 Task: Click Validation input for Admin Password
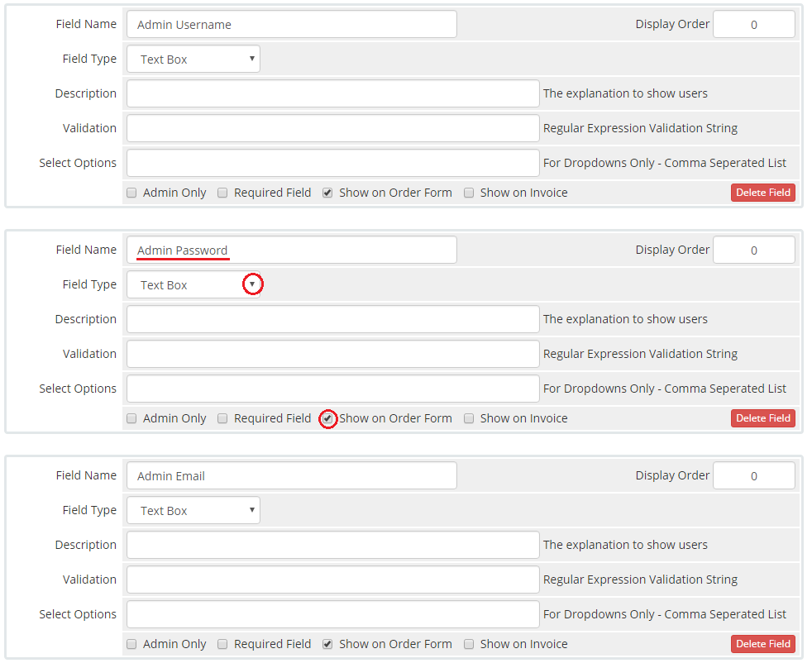[333, 354]
